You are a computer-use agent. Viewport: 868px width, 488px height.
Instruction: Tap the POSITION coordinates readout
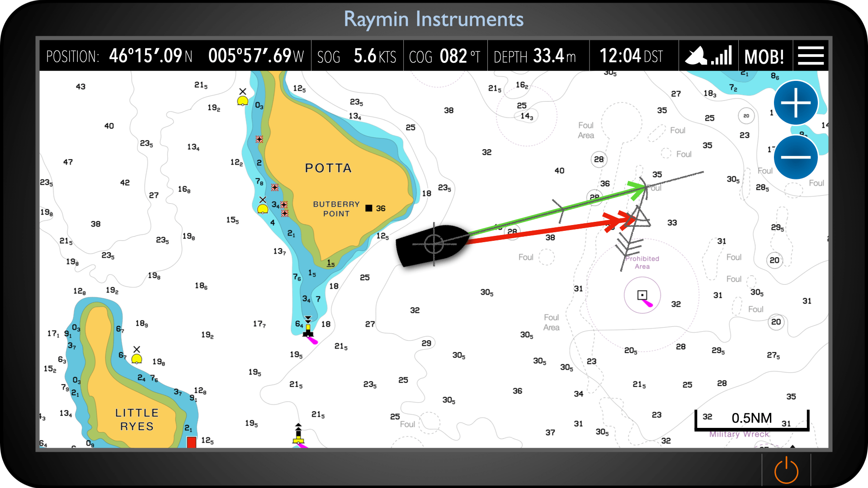175,56
